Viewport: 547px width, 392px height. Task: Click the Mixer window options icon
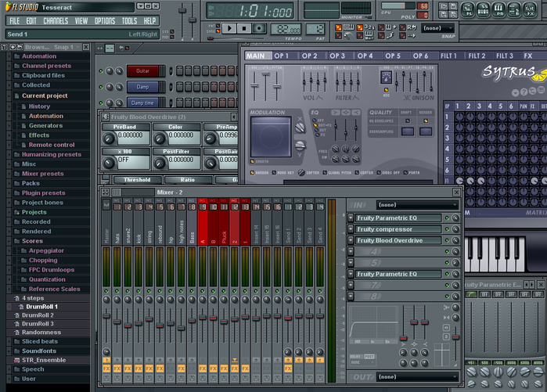[106, 192]
